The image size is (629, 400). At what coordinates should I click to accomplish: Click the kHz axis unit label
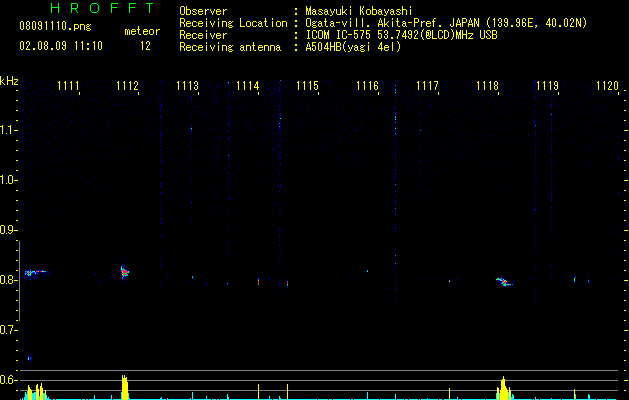(x=9, y=81)
